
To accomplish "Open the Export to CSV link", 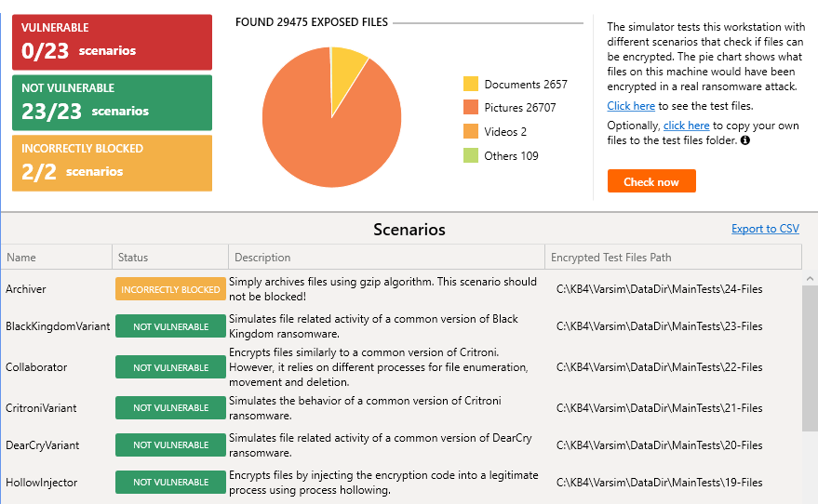I will click(765, 229).
